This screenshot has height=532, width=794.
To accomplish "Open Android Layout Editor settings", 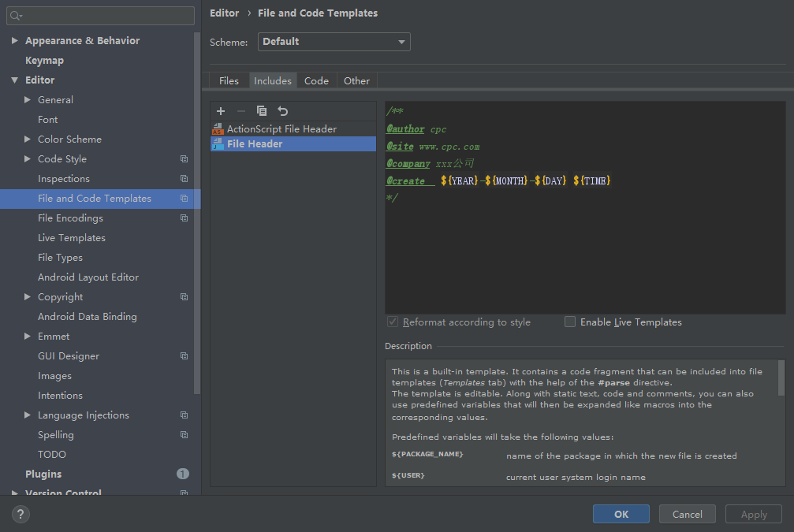I will point(88,277).
